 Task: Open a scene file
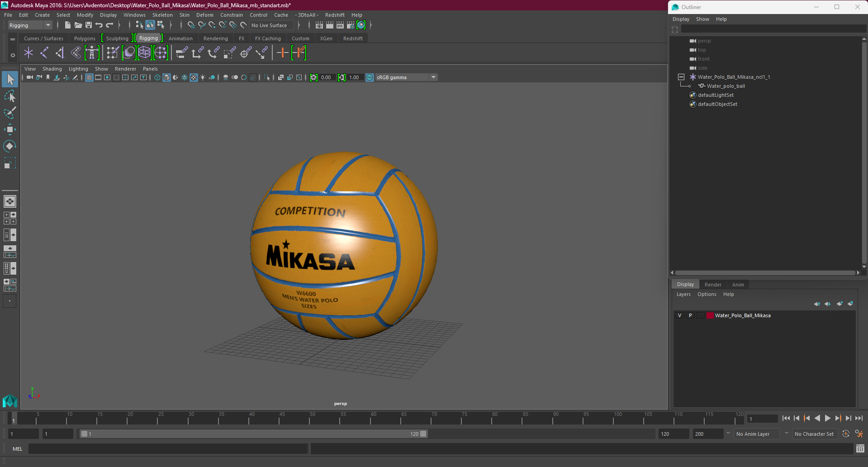[78, 25]
